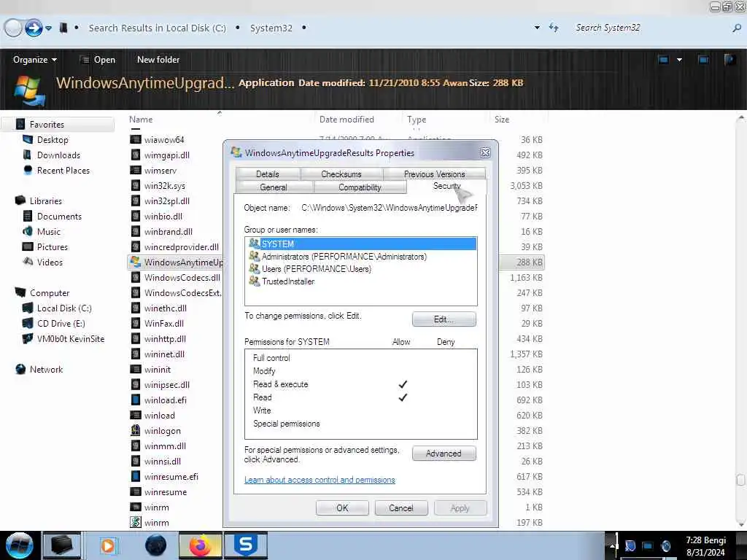Sort by Type column header

click(x=417, y=120)
